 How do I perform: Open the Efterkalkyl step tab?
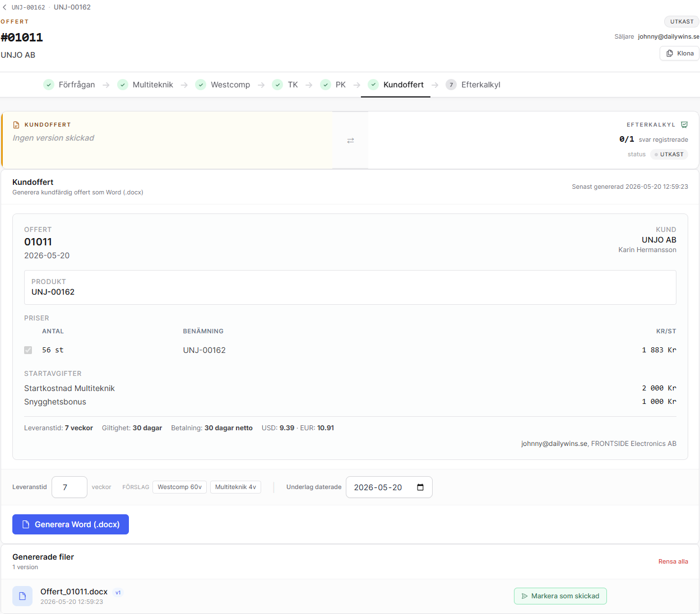pos(473,85)
